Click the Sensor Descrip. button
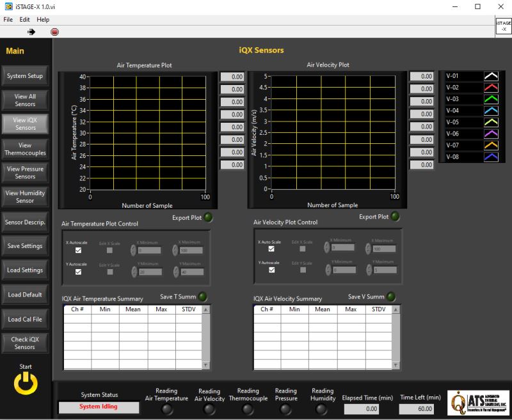Image resolution: width=512 pixels, height=420 pixels. [25, 222]
